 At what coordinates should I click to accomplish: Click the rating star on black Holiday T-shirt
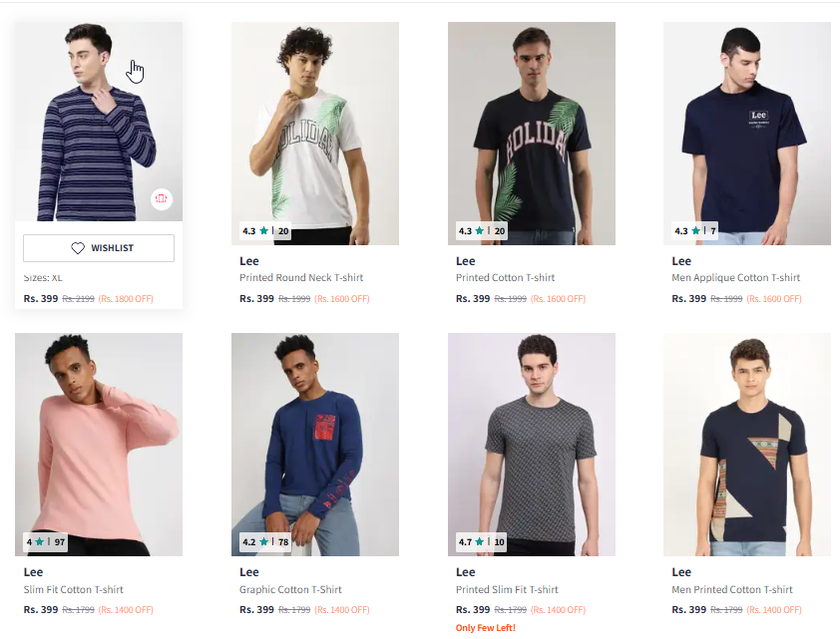(x=480, y=231)
